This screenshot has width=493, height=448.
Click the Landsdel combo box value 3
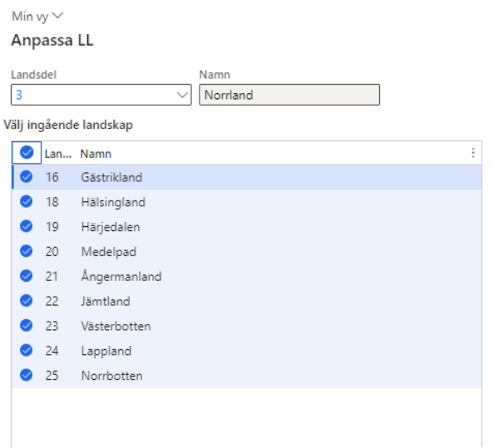(x=101, y=95)
